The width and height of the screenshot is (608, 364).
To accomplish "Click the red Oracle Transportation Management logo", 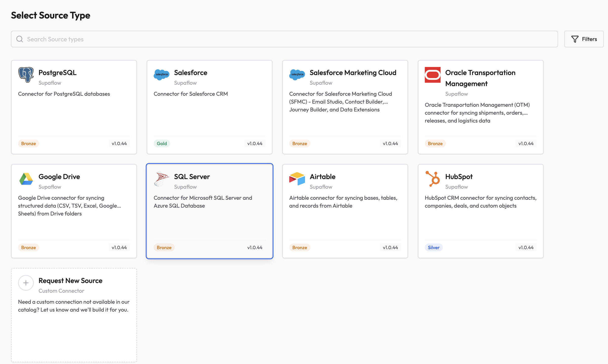I will 432,75.
